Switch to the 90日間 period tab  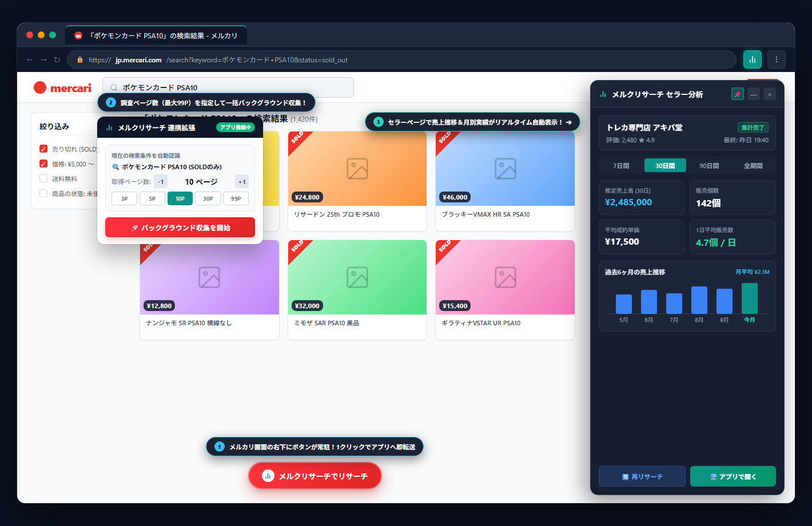[709, 166]
